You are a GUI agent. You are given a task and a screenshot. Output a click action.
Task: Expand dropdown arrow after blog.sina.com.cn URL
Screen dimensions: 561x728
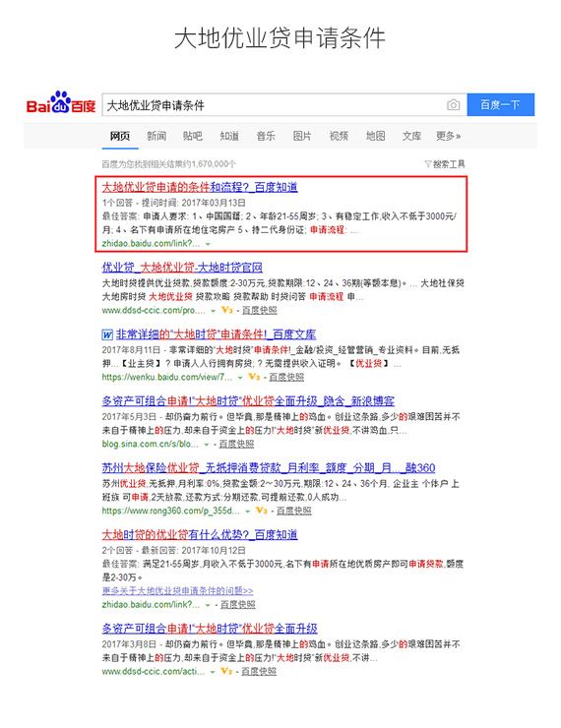[207, 445]
